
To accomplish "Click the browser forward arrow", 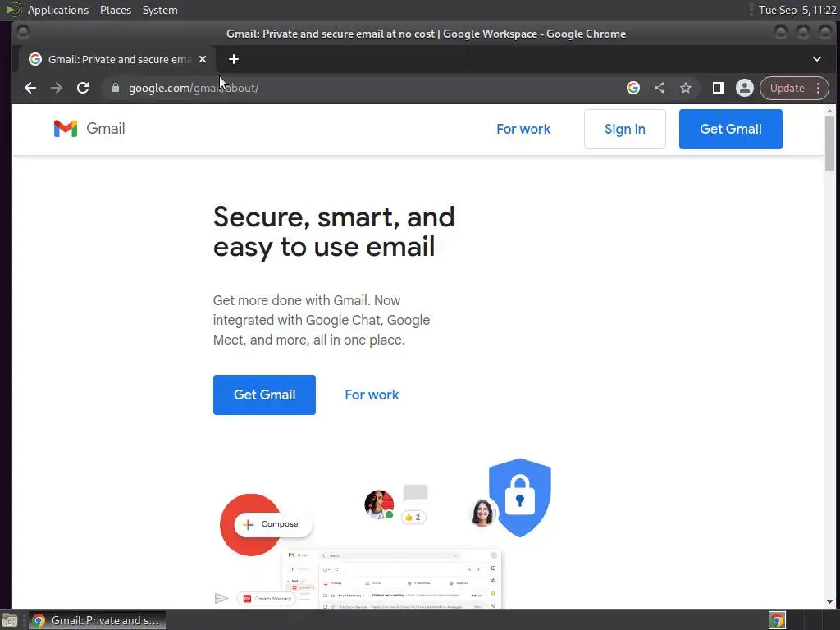I will pos(57,88).
